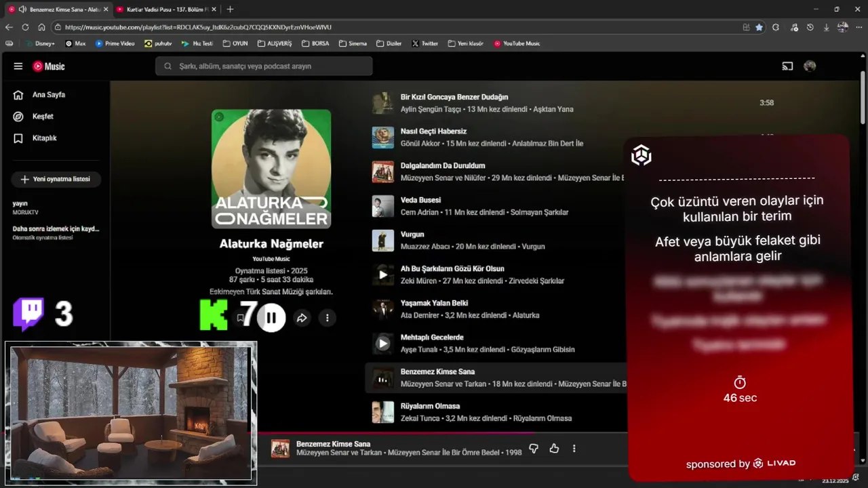Save playlist to library icon
Image resolution: width=868 pixels, height=488 pixels.
[x=240, y=317]
